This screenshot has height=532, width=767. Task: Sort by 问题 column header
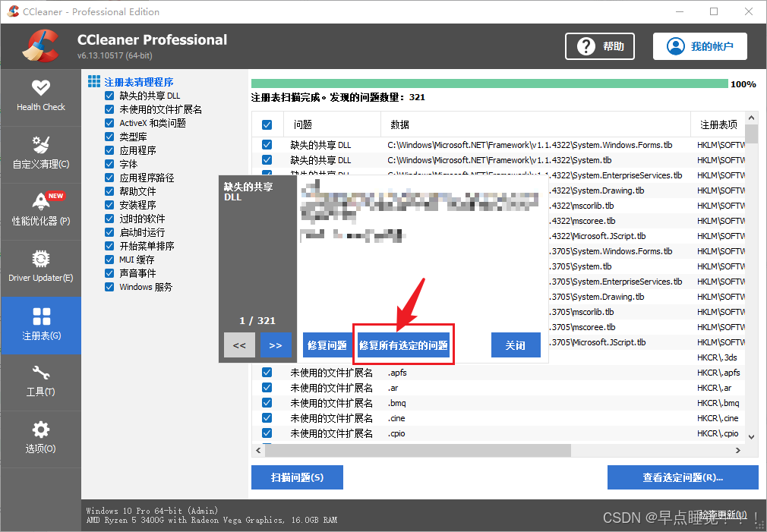click(x=332, y=124)
